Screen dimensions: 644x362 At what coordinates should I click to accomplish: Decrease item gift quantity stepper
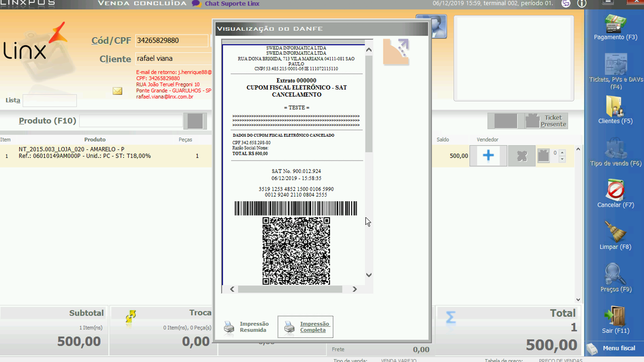click(x=562, y=159)
